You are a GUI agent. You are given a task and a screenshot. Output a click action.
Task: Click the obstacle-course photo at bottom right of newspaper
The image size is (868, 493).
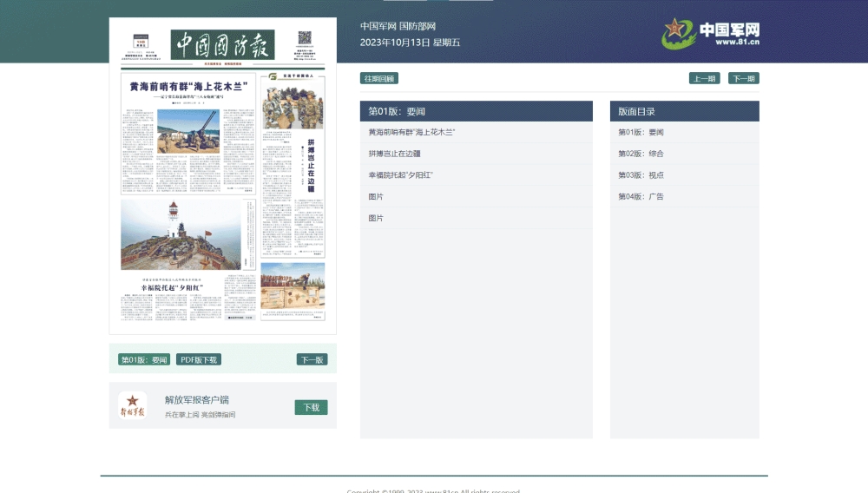(293, 286)
